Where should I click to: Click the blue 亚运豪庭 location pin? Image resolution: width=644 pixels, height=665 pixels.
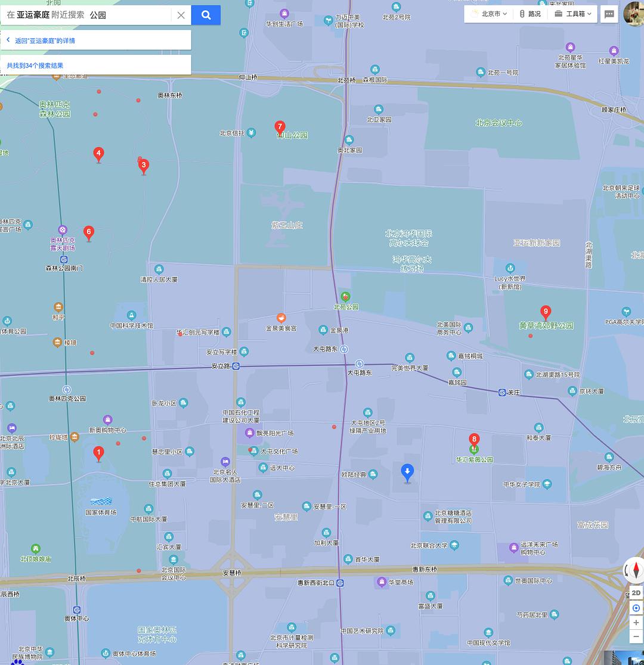(x=407, y=473)
